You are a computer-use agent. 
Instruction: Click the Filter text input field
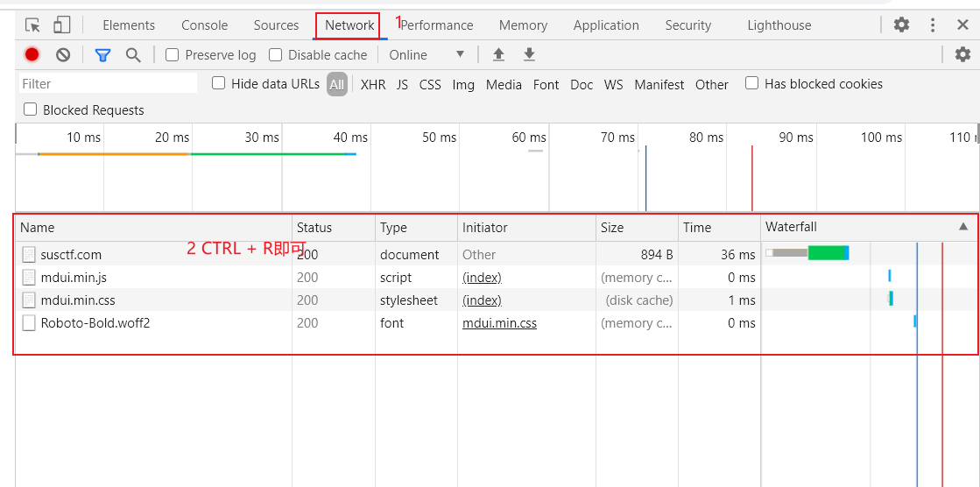coord(108,84)
